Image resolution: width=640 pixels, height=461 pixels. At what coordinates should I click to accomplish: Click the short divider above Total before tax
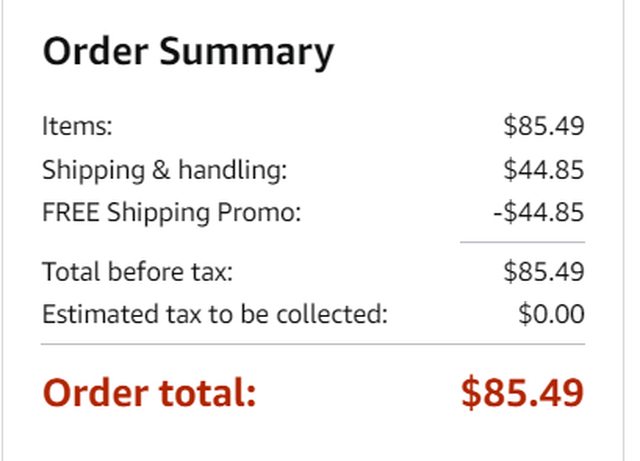522,242
